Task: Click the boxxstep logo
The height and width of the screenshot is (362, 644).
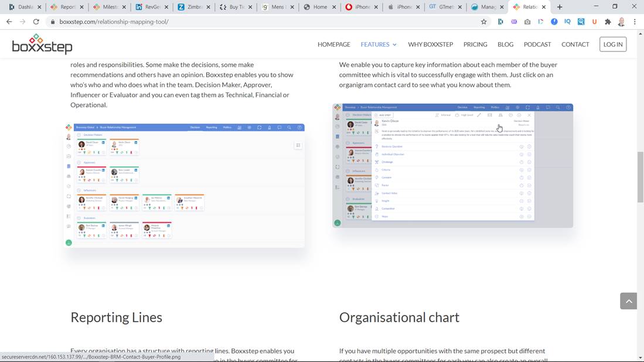Action: click(x=42, y=44)
